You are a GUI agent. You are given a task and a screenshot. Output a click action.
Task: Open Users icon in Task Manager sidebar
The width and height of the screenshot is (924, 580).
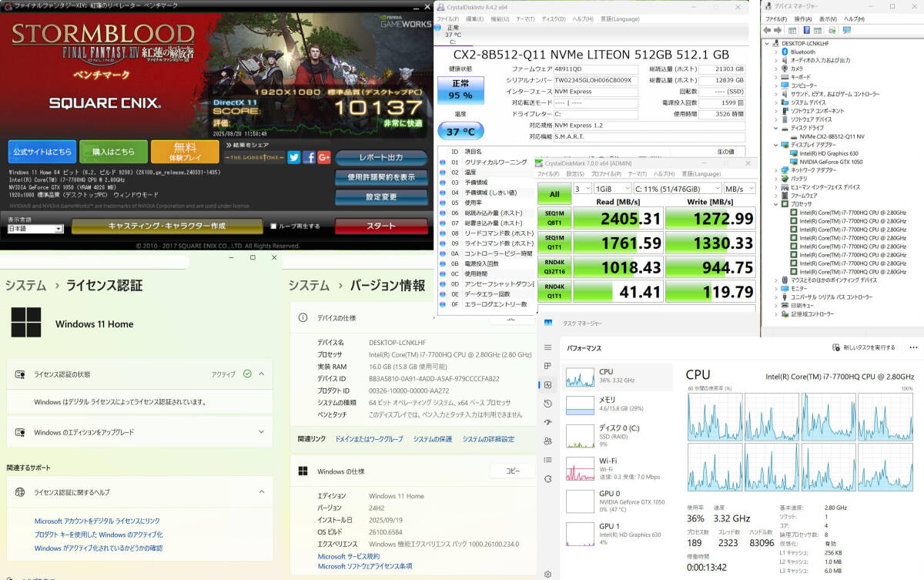point(547,441)
